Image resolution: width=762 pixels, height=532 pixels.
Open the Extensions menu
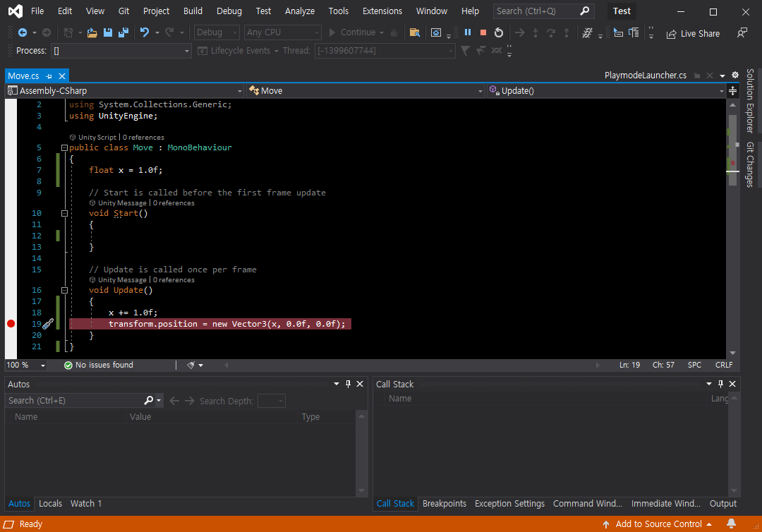coord(382,11)
